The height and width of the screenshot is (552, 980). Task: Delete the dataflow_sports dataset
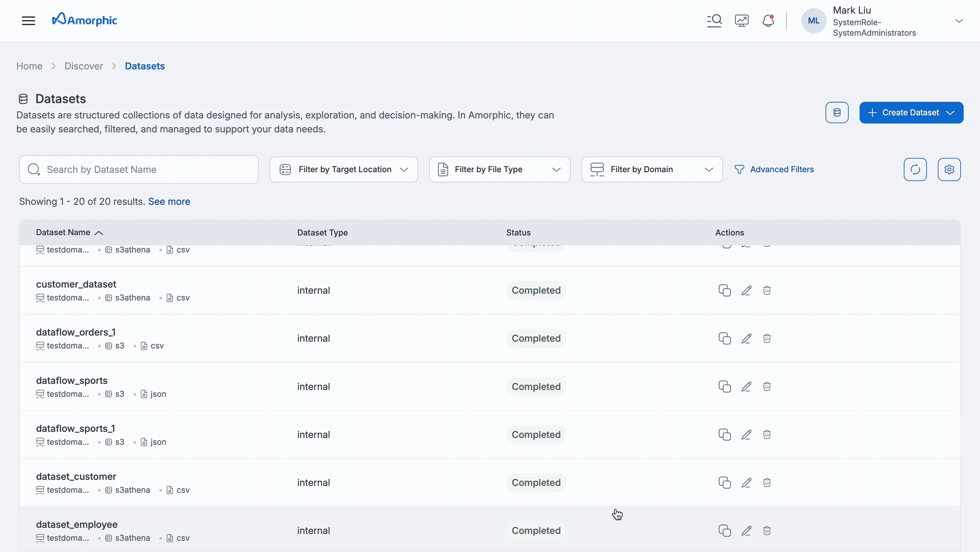767,387
